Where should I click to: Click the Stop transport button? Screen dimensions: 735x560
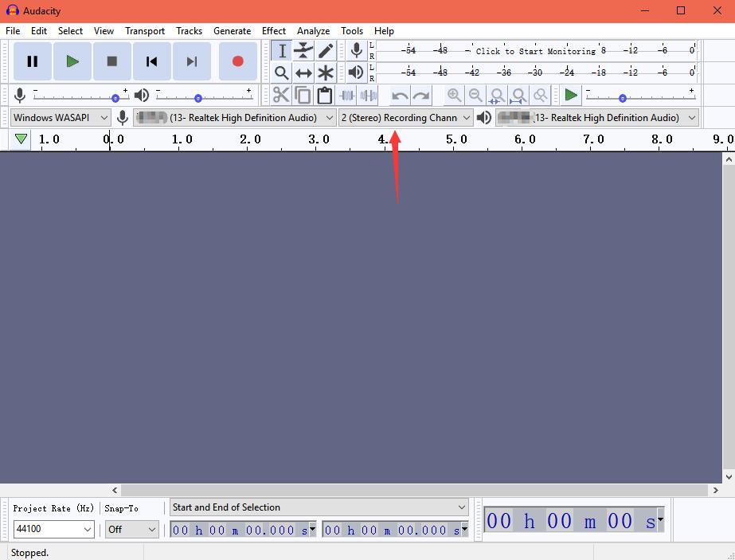[112, 61]
